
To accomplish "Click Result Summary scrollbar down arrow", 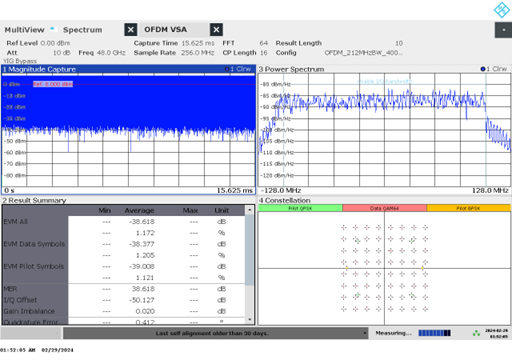I will (249, 320).
